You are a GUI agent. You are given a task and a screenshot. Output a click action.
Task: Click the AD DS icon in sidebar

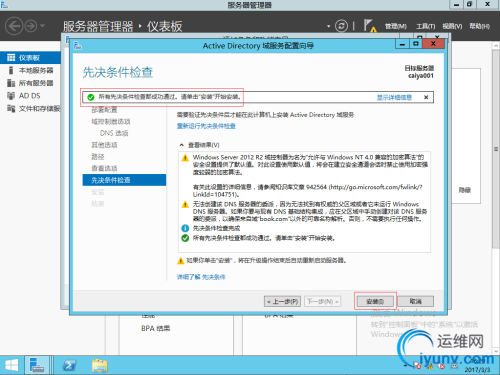11,96
